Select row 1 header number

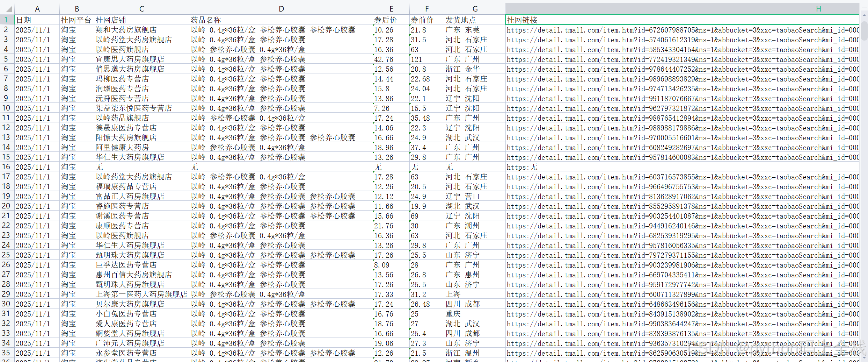(7, 20)
